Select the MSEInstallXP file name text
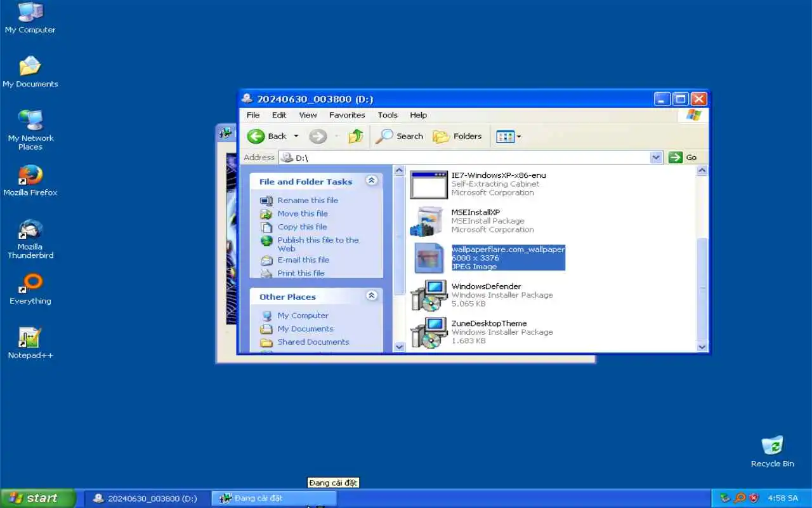This screenshot has height=508, width=812. point(476,212)
